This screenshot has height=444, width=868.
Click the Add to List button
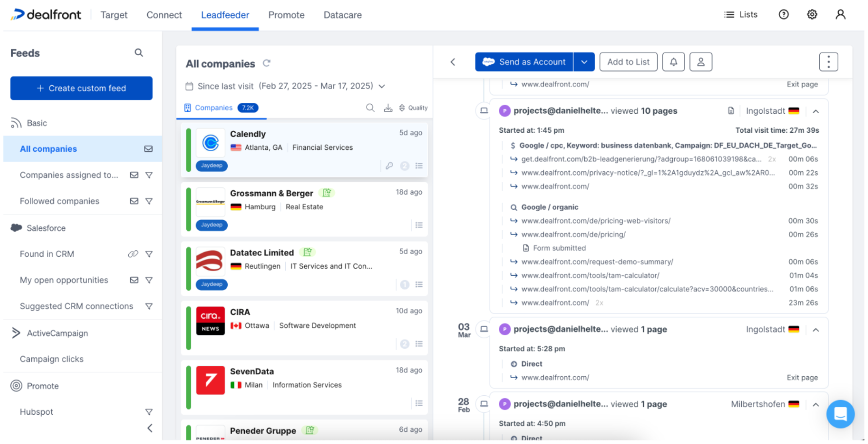[x=629, y=62]
